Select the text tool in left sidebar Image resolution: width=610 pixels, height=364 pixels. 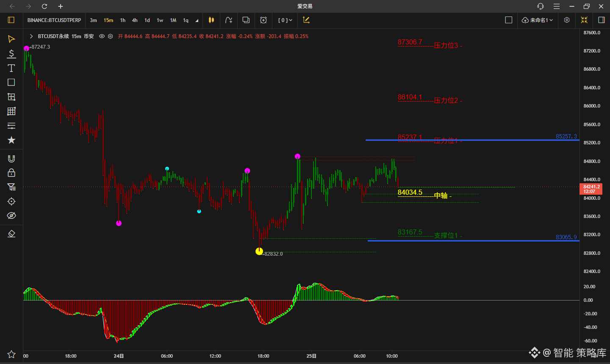click(x=11, y=68)
